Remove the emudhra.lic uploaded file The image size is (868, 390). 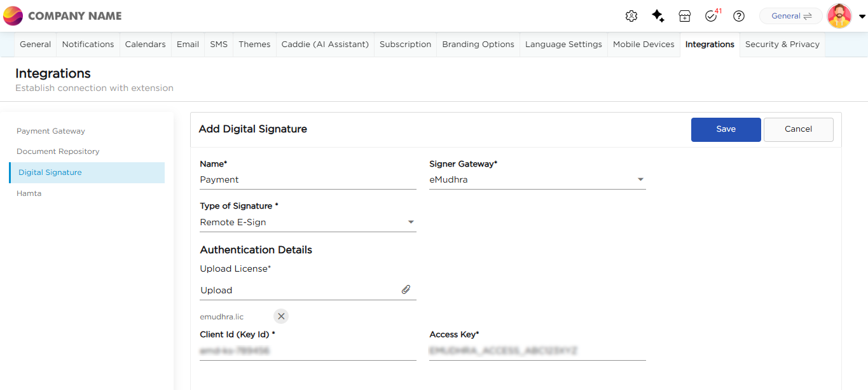(281, 316)
